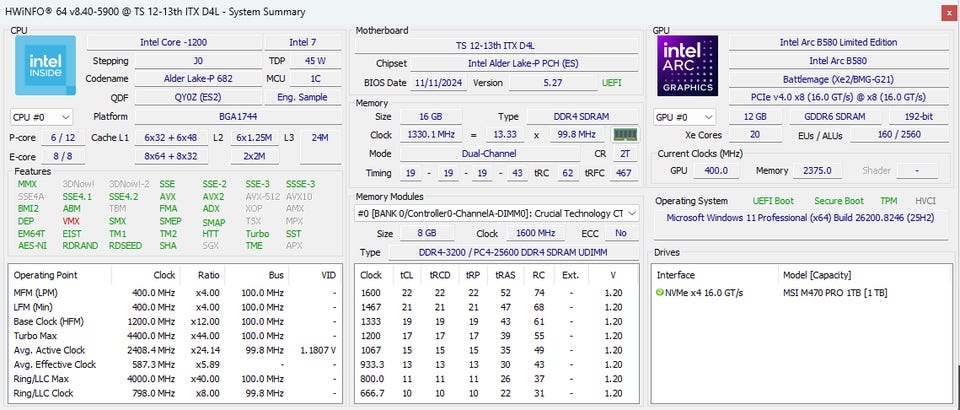The image size is (960, 410).
Task: Click the 45 W TDP value
Action: [315, 61]
